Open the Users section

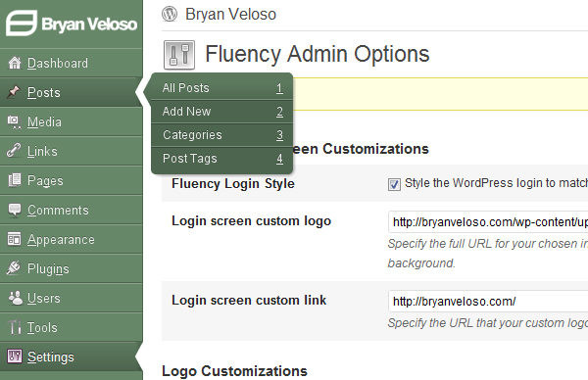[x=72, y=298]
